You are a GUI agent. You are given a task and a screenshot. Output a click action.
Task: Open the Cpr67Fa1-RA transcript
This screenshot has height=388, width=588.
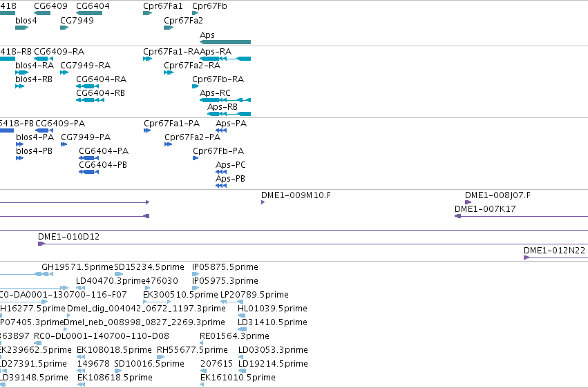tap(147, 59)
